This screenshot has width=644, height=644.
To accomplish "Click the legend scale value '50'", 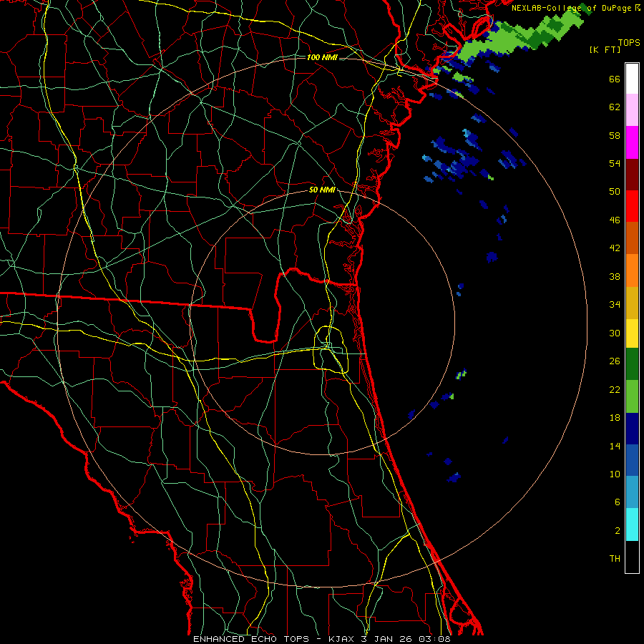I will pyautogui.click(x=615, y=192).
